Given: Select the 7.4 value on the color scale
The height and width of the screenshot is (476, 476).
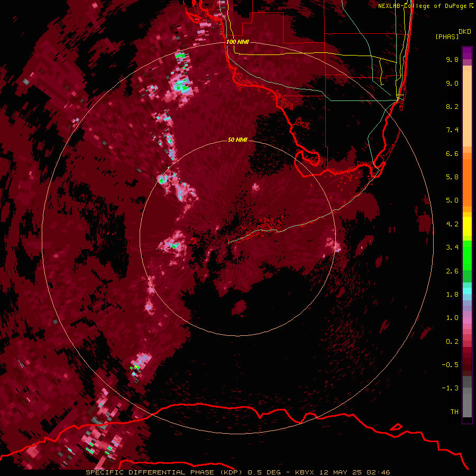Looking at the screenshot, I should (x=452, y=130).
